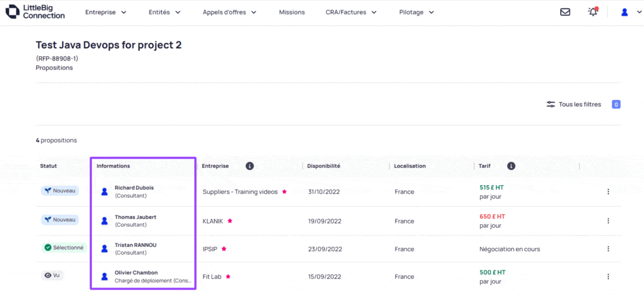Viewport: 644px width, 295px height.
Task: Click the pink star next to KLANIK
Action: (230, 220)
